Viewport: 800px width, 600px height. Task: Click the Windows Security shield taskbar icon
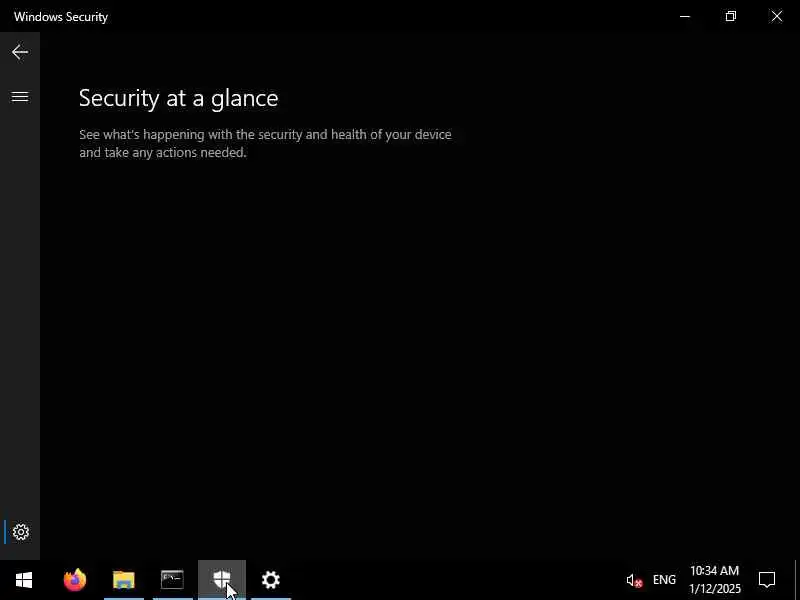tap(222, 580)
